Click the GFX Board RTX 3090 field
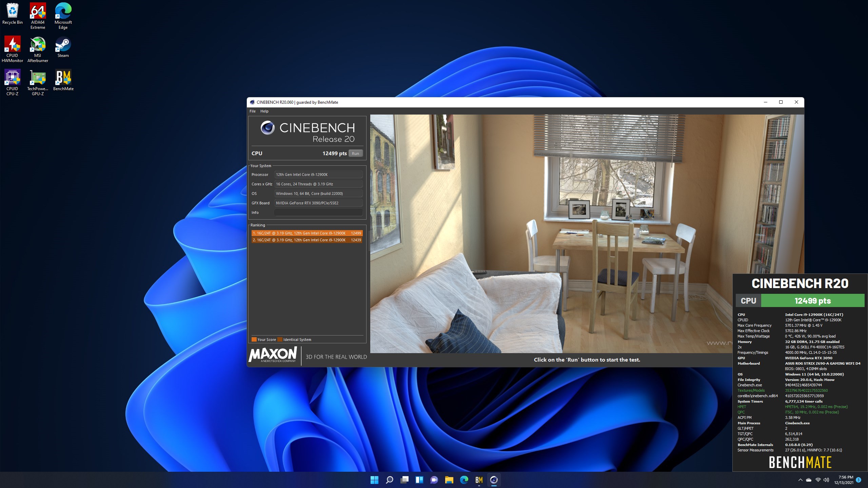Viewport: 868px width, 488px height. pyautogui.click(x=318, y=203)
